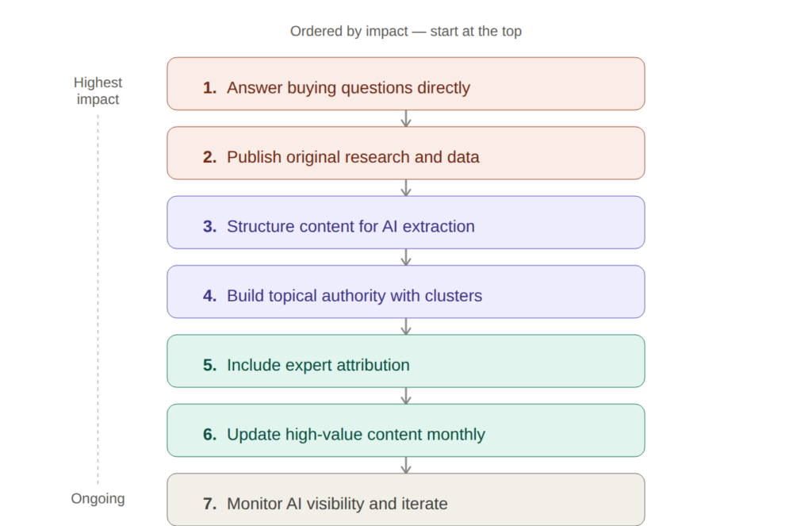Select "Build topical authority with clusters" box

click(405, 291)
